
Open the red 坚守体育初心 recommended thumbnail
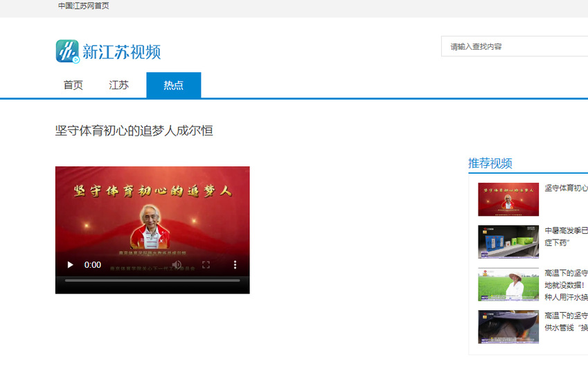pyautogui.click(x=508, y=199)
